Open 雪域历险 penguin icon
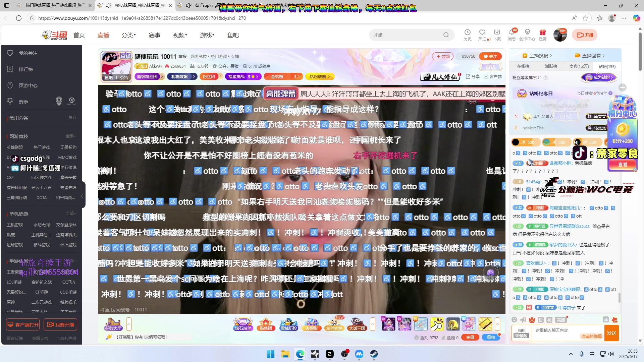 [288, 324]
